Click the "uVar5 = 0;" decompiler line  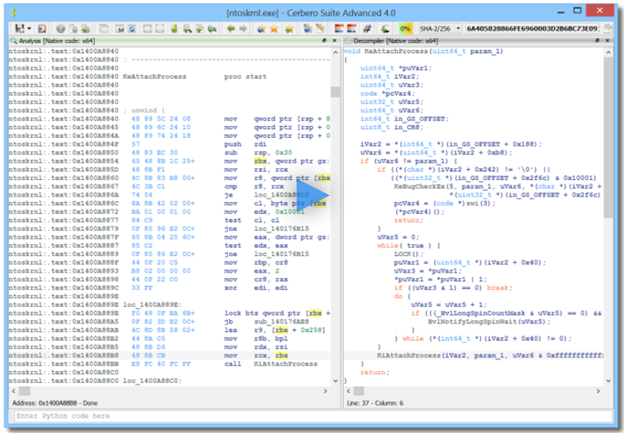click(x=397, y=237)
